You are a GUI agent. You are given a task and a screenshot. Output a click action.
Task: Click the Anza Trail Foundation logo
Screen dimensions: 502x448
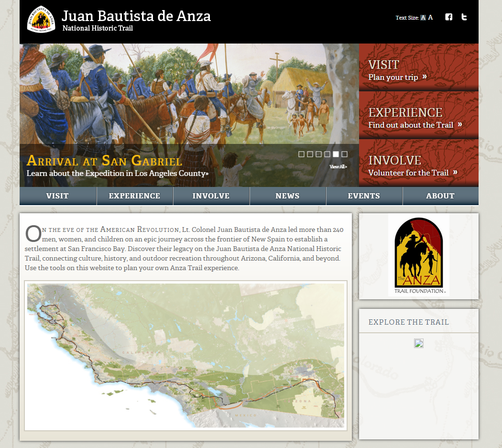tap(418, 254)
